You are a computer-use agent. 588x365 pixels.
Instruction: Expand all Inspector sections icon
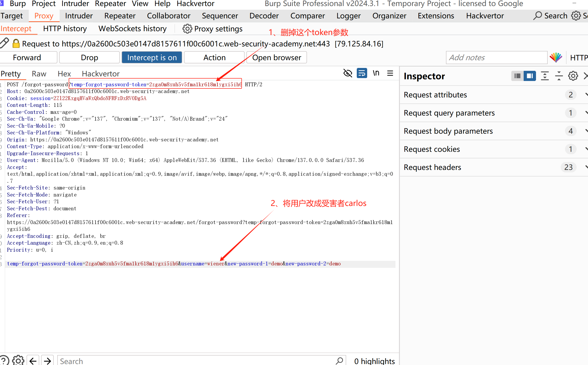[x=545, y=76]
